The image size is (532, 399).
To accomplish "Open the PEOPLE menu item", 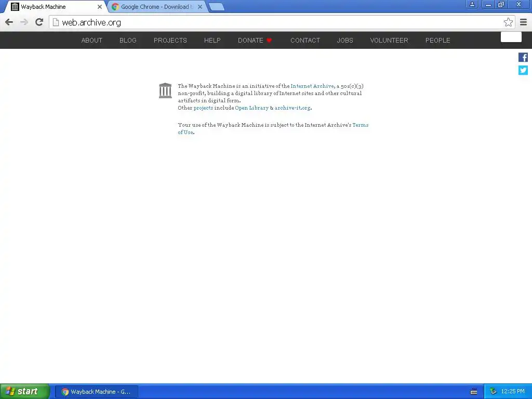I will [x=437, y=41].
